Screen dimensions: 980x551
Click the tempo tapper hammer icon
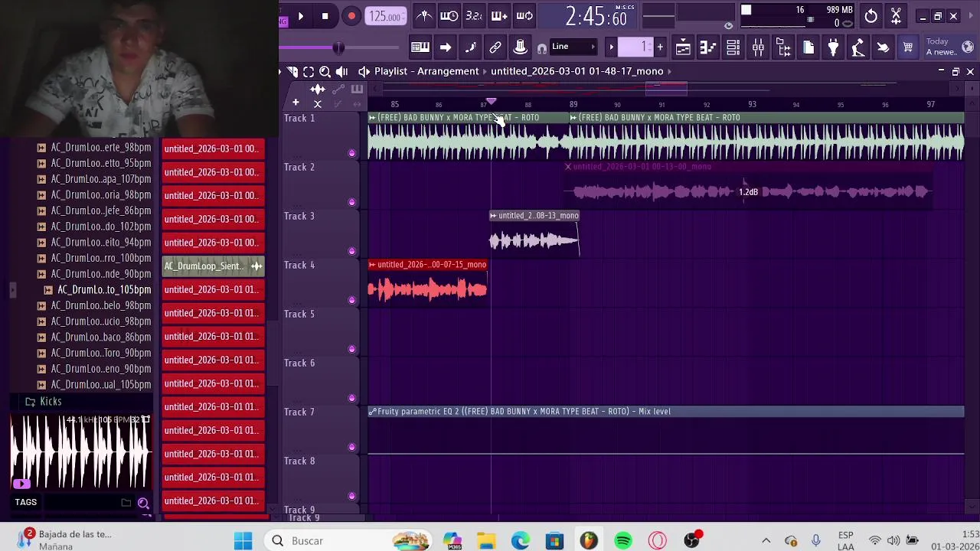tap(858, 47)
